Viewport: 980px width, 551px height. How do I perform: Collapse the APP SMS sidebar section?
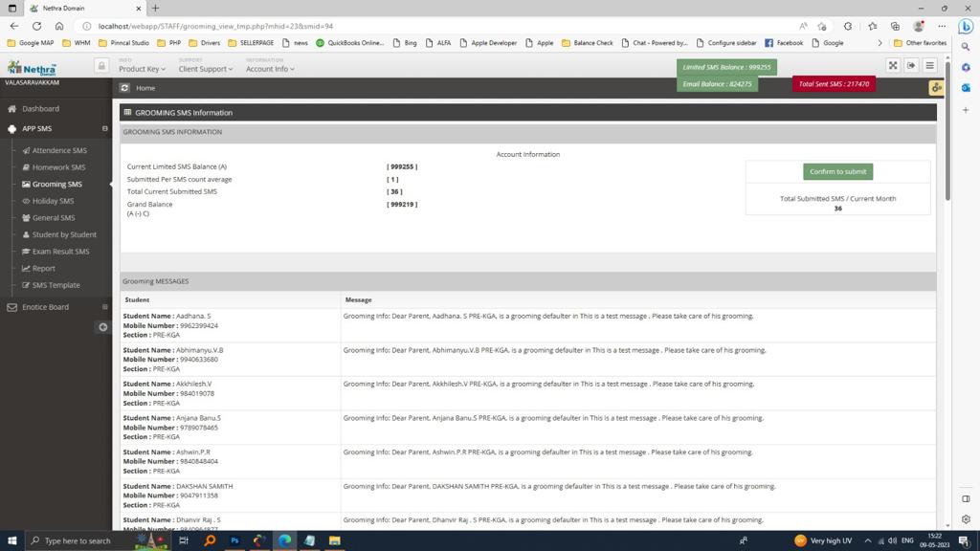point(105,129)
